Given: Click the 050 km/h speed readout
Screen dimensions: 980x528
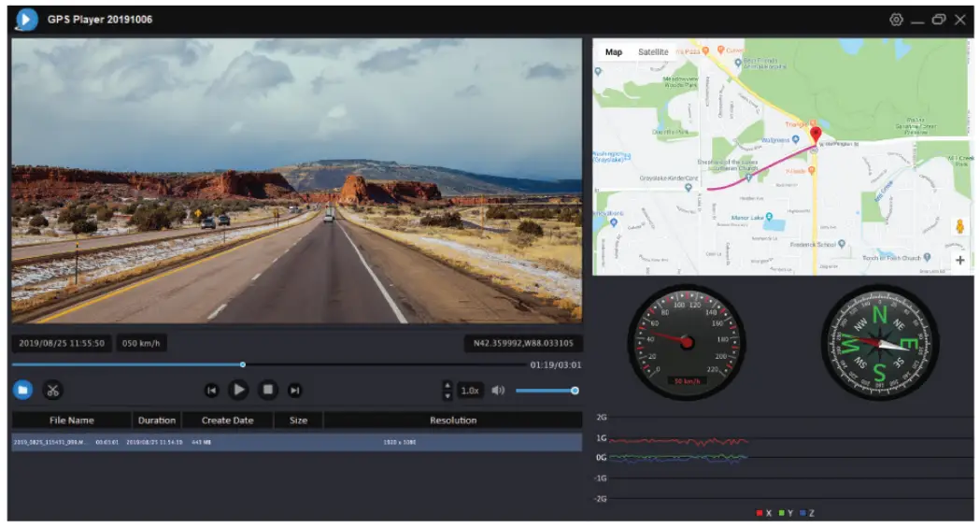Looking at the screenshot, I should click(x=141, y=343).
